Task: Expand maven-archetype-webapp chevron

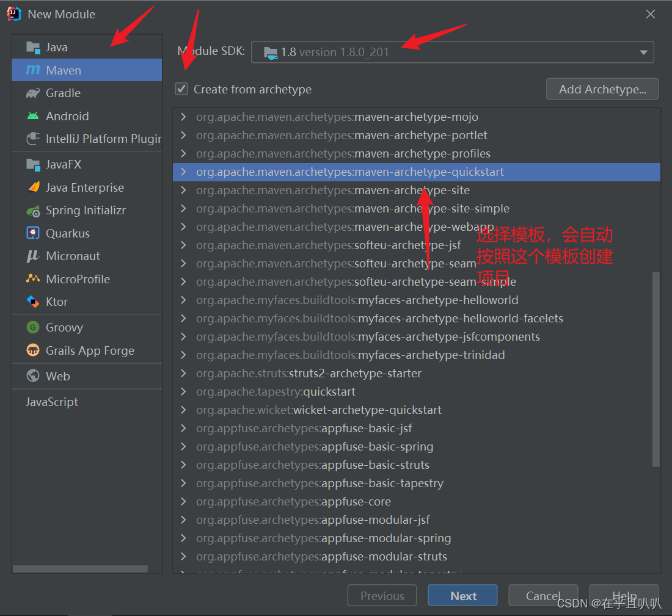Action: tap(183, 226)
